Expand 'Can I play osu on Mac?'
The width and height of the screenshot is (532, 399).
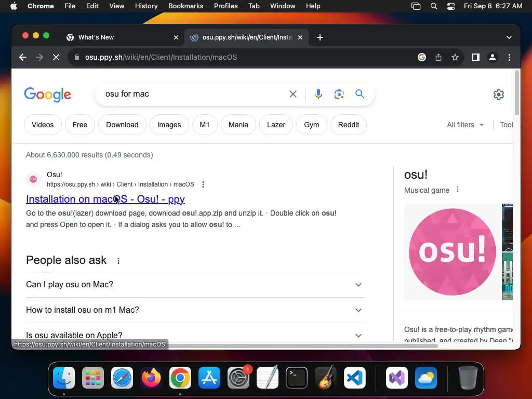click(195, 285)
